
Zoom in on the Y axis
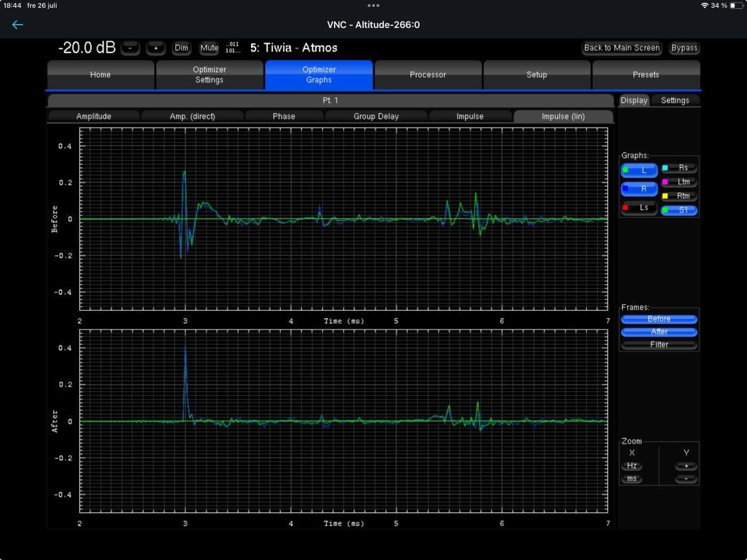[x=686, y=466]
